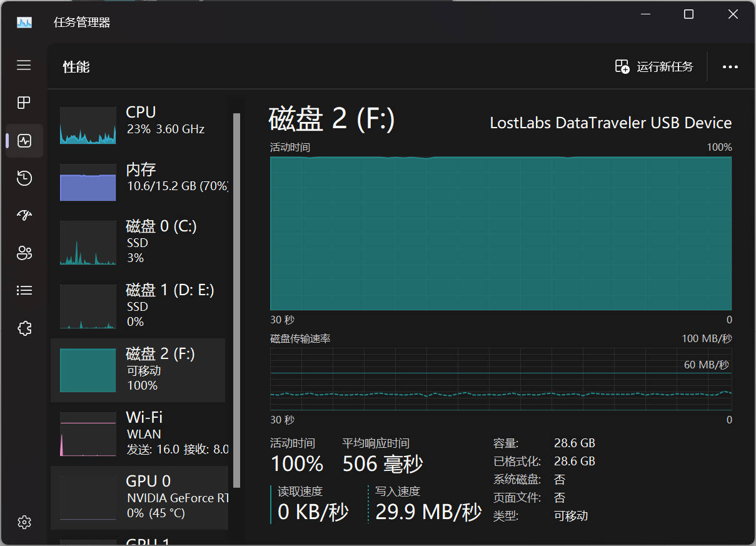Select the Performance page icon
This screenshot has width=756, height=546.
[x=24, y=140]
